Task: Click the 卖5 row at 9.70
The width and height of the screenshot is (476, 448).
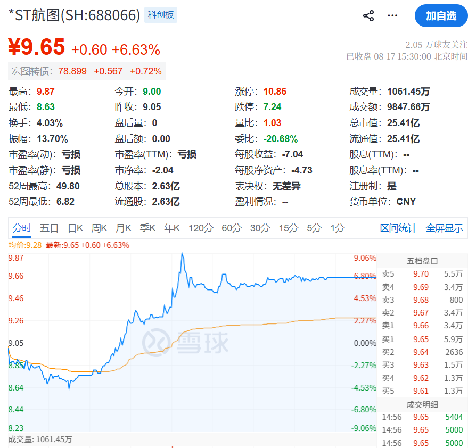Action: coord(422,274)
